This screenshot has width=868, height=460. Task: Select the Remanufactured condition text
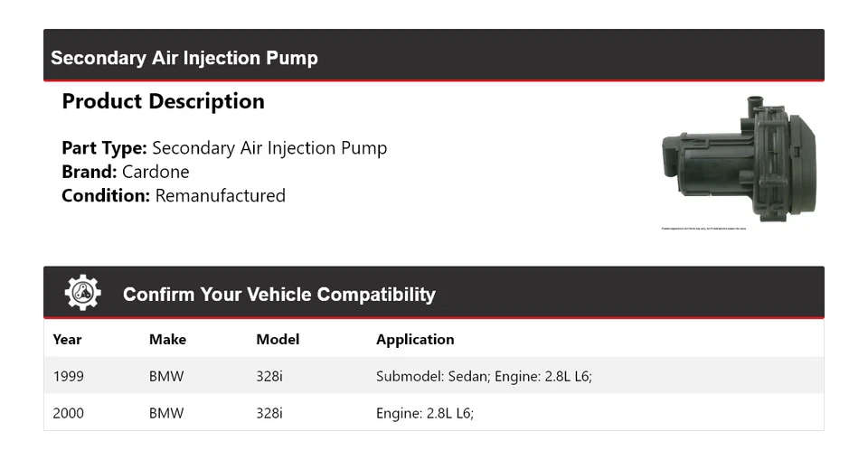(x=220, y=195)
